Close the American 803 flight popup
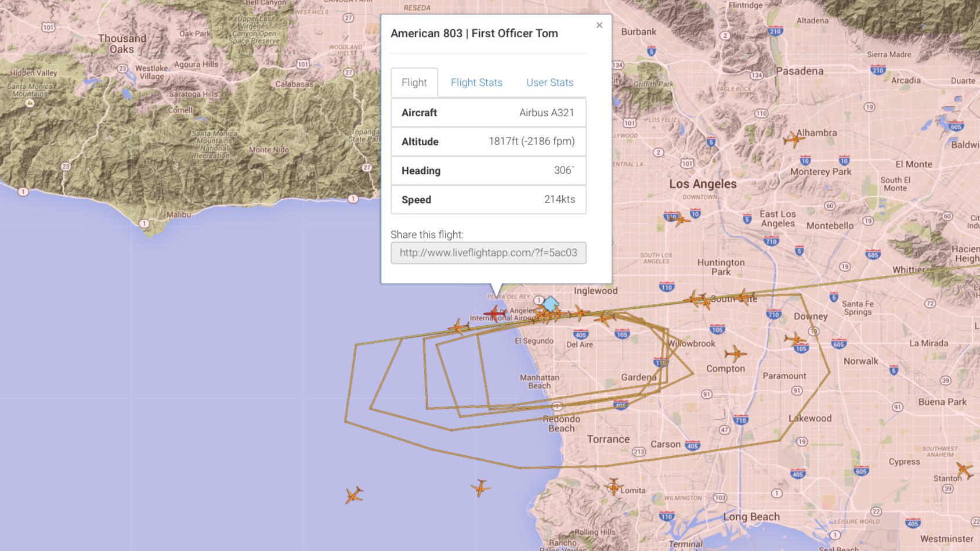The width and height of the screenshot is (980, 551). click(x=599, y=25)
